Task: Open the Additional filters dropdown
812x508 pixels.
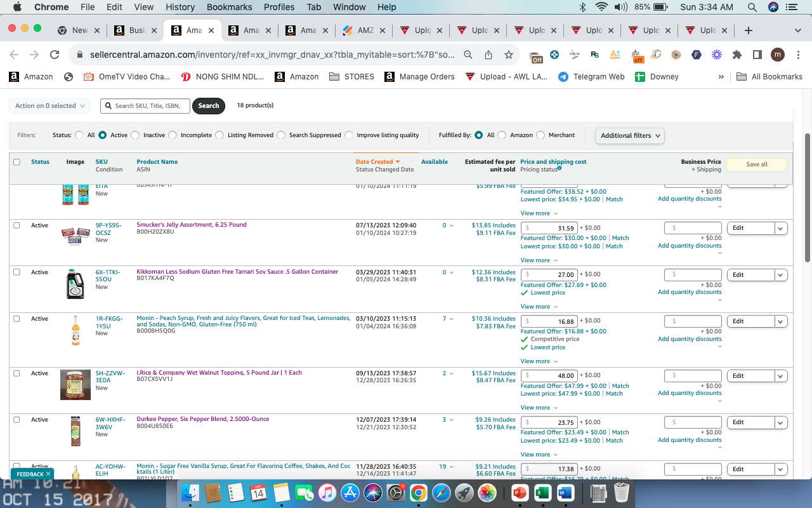Action: point(630,135)
